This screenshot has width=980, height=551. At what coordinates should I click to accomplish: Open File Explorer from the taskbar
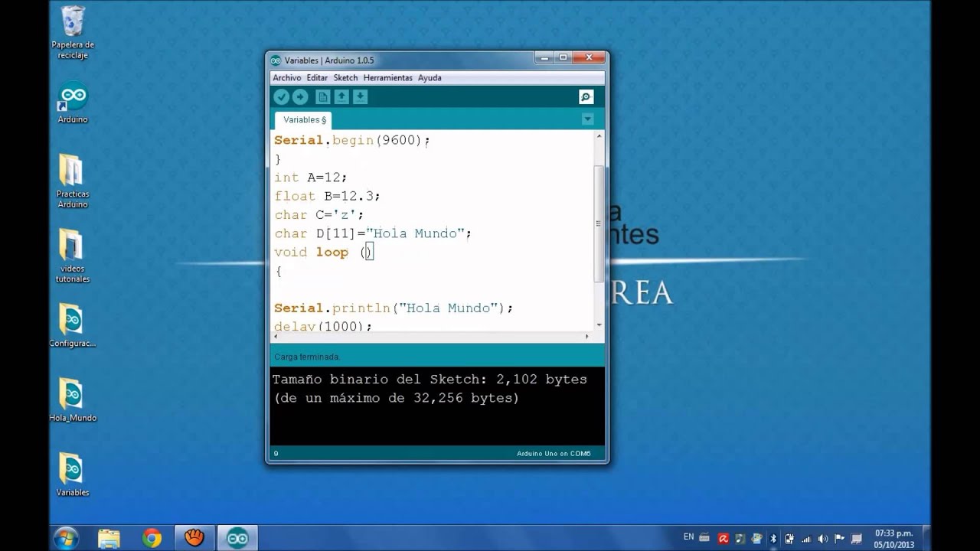click(109, 539)
